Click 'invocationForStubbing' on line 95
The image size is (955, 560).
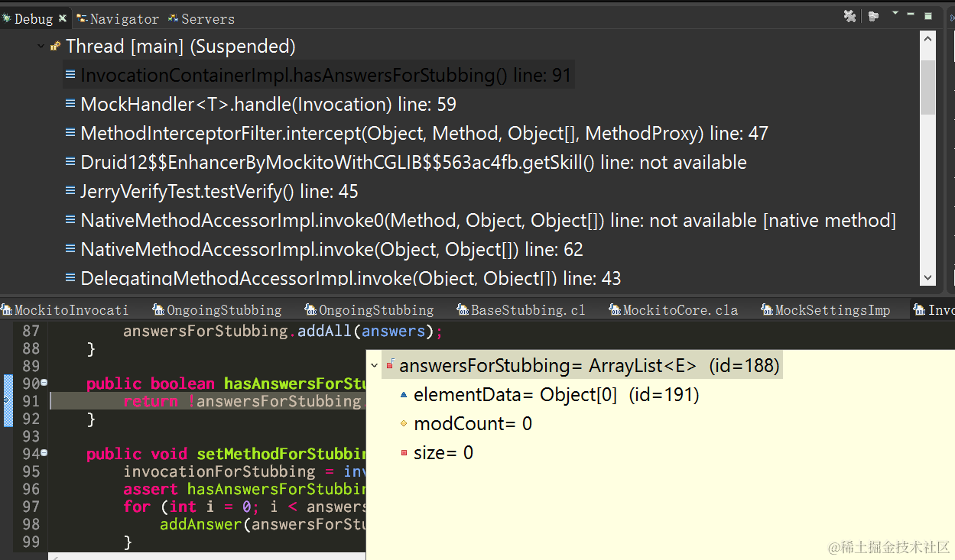pyautogui.click(x=219, y=471)
